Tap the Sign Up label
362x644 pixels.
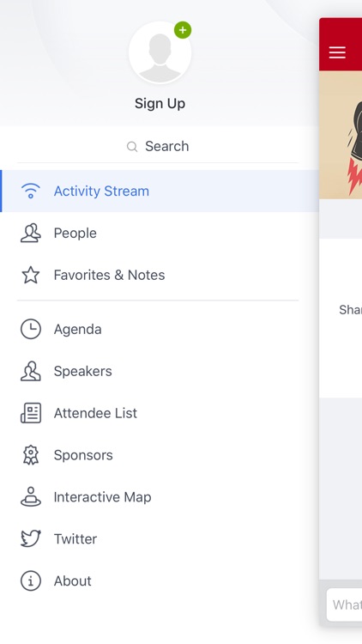click(160, 104)
